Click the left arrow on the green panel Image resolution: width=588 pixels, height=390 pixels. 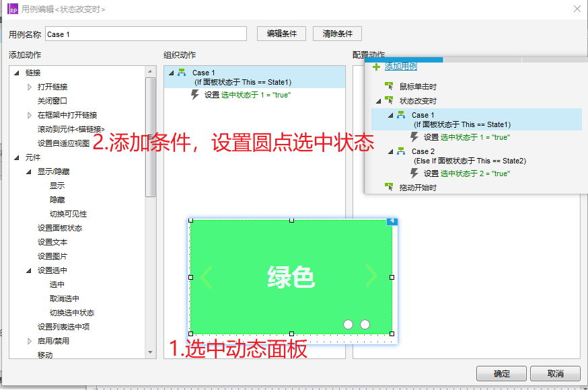[x=207, y=277]
